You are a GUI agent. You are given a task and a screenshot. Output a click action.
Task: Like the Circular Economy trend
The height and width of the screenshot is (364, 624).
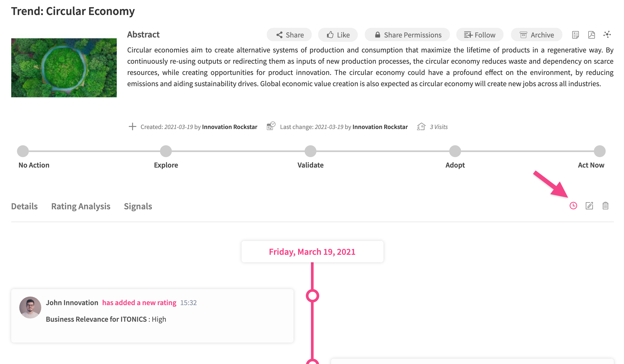[338, 35]
